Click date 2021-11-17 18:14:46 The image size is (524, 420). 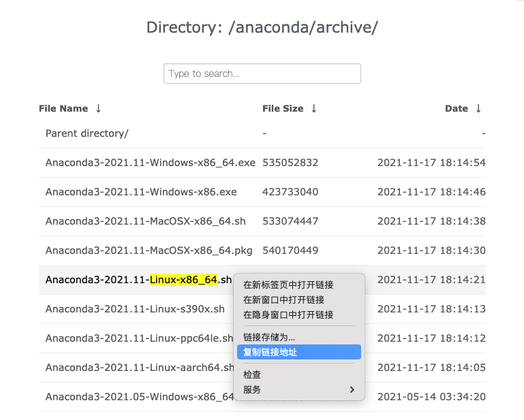431,192
